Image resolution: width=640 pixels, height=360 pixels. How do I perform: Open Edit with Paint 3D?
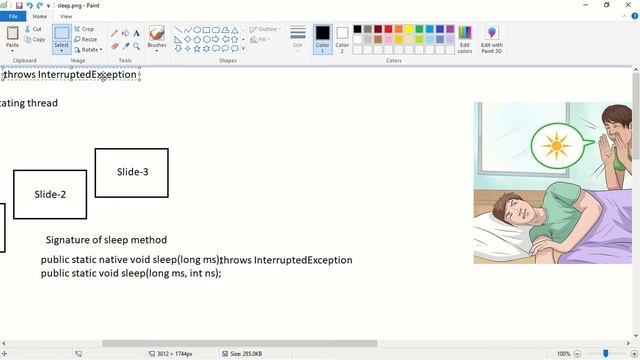(x=491, y=39)
